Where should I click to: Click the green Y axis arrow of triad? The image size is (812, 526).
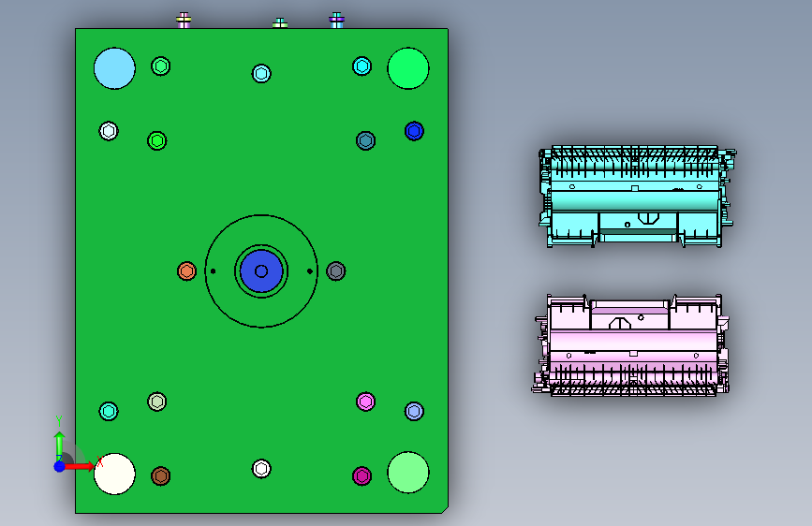click(60, 445)
